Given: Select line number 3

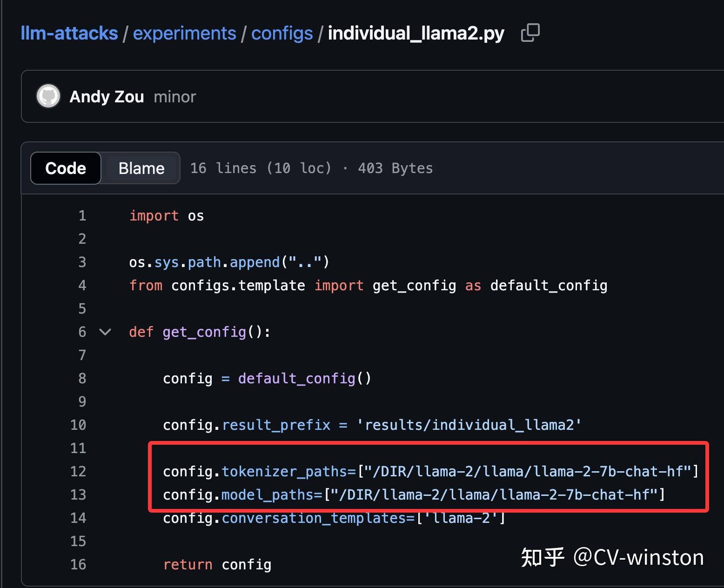Looking at the screenshot, I should [82, 262].
